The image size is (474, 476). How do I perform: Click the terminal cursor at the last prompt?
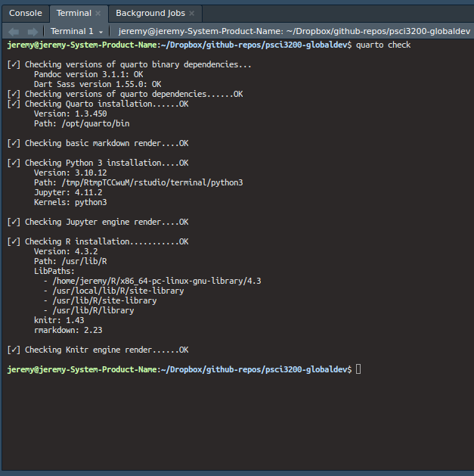[x=358, y=369]
